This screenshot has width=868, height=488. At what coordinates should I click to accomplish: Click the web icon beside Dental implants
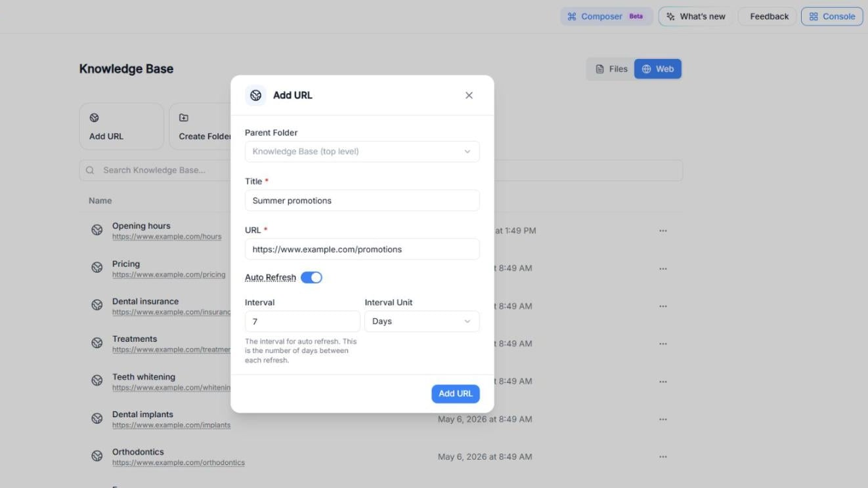point(97,418)
